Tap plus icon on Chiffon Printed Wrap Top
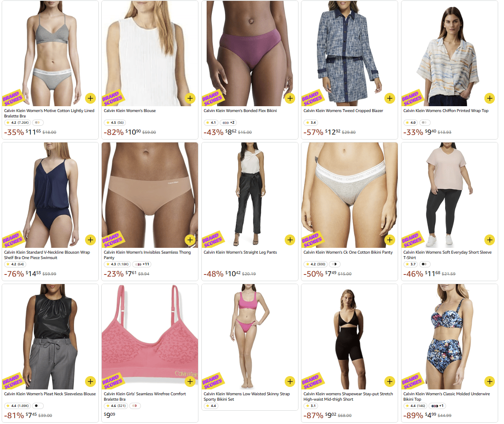Screen dimensions: 504x424 489,98
